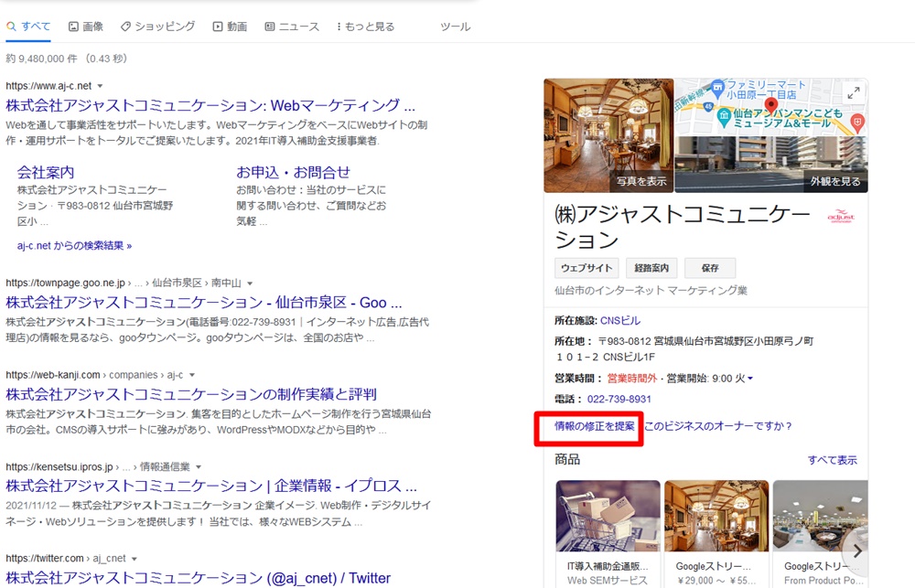The width and height of the screenshot is (915, 588).
Task: Open the Twitter @aj_cnet result link
Action: (198, 578)
